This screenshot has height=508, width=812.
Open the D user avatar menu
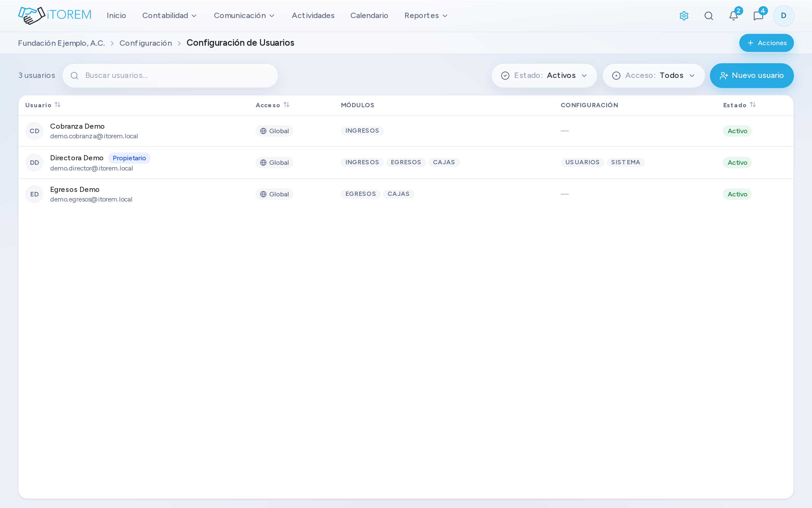(784, 16)
